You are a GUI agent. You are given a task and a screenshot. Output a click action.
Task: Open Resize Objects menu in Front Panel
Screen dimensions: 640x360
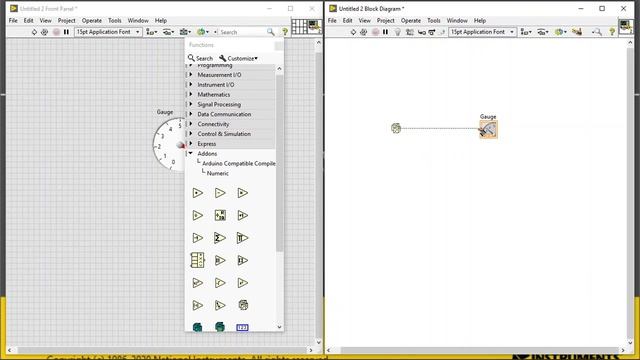[x=185, y=32]
